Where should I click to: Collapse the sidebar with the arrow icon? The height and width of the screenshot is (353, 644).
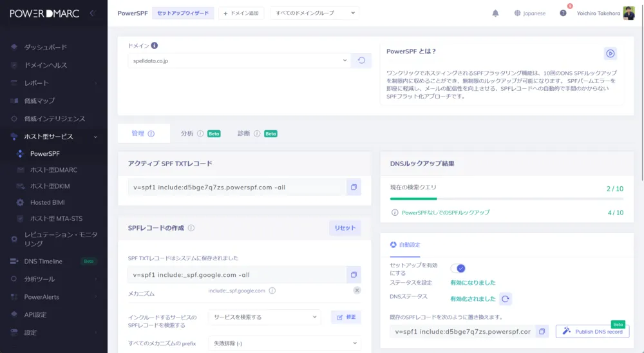pos(93,13)
